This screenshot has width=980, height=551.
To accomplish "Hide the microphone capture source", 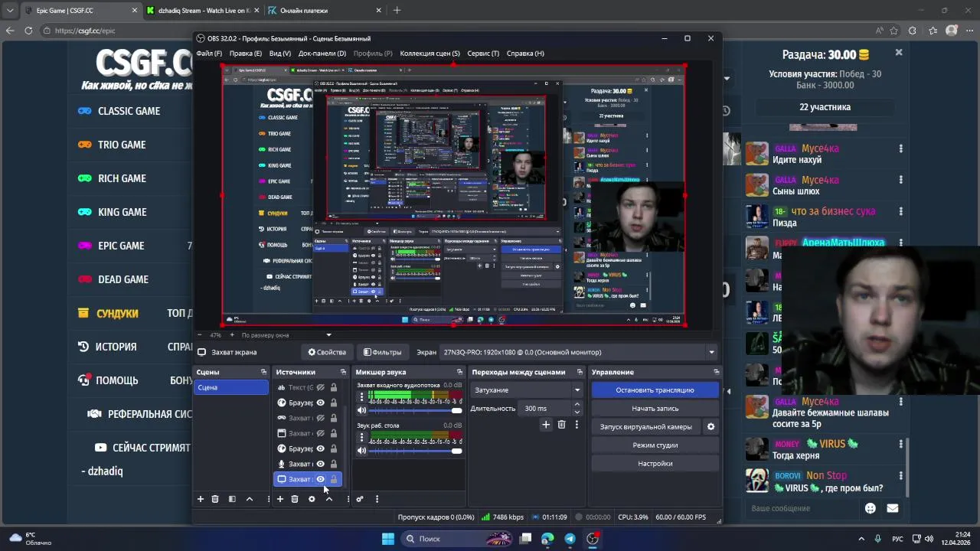I will pos(321,464).
